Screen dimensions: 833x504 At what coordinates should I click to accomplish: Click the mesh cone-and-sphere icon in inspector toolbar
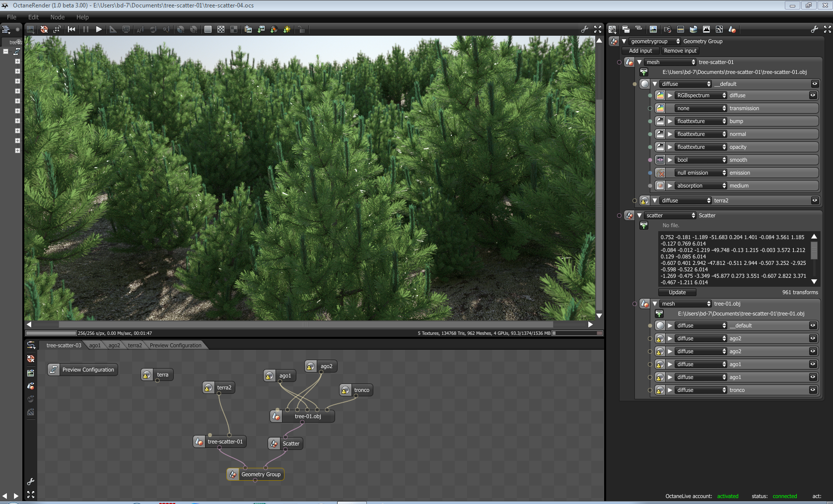[732, 29]
